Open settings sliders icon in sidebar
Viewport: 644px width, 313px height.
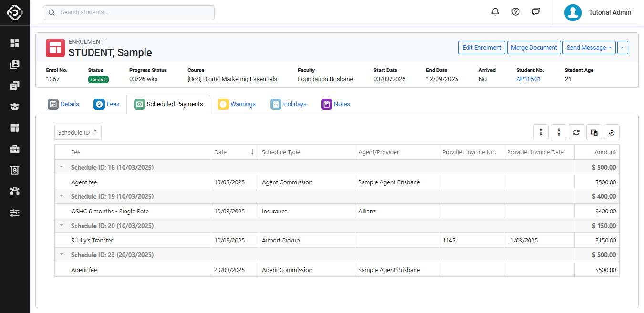15,212
